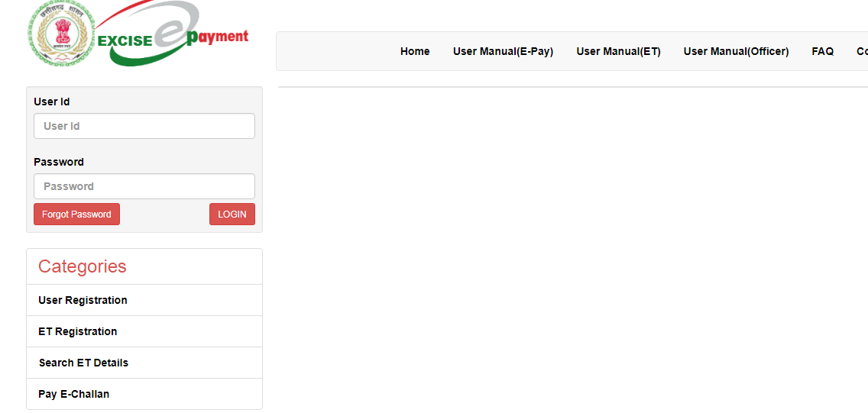868x413 pixels.
Task: Click the cut-off menu item right of FAQ
Action: (x=861, y=51)
